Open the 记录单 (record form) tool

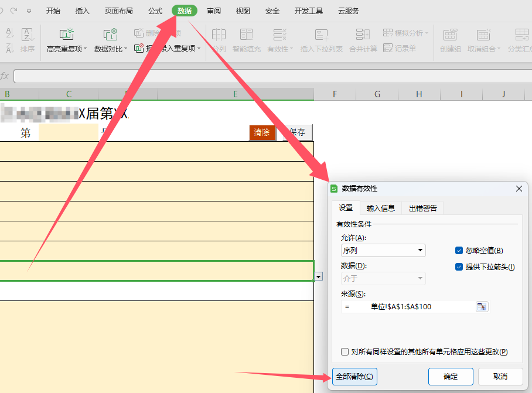coord(400,48)
